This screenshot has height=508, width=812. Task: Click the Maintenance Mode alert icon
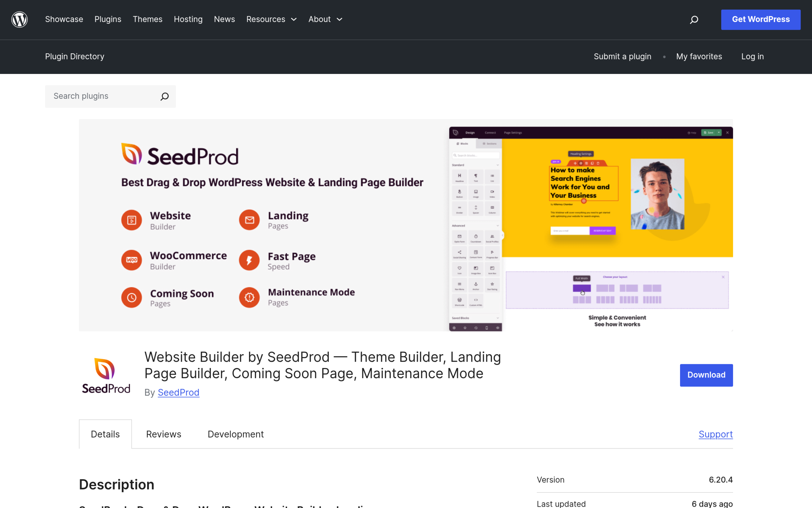[249, 297]
